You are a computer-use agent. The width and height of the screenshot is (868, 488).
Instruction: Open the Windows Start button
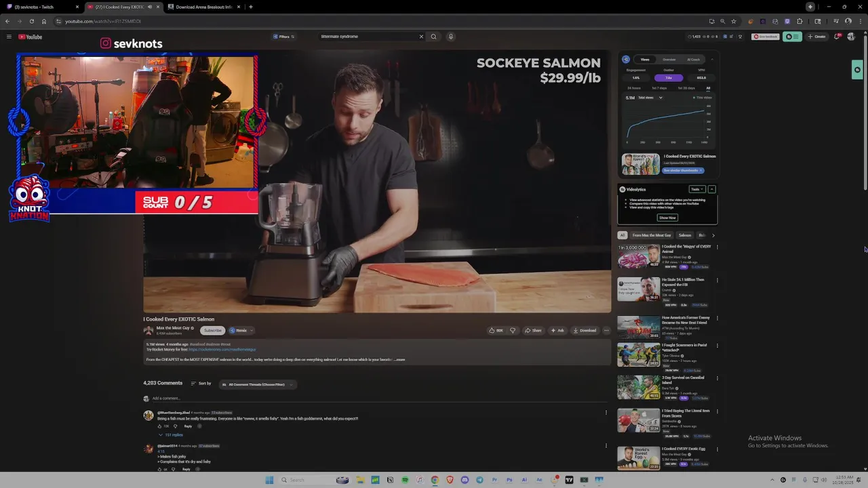click(x=269, y=480)
